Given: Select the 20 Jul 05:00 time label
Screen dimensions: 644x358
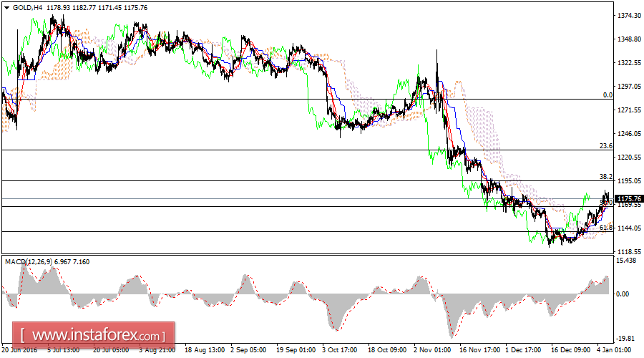Looking at the screenshot, I should [111, 350].
